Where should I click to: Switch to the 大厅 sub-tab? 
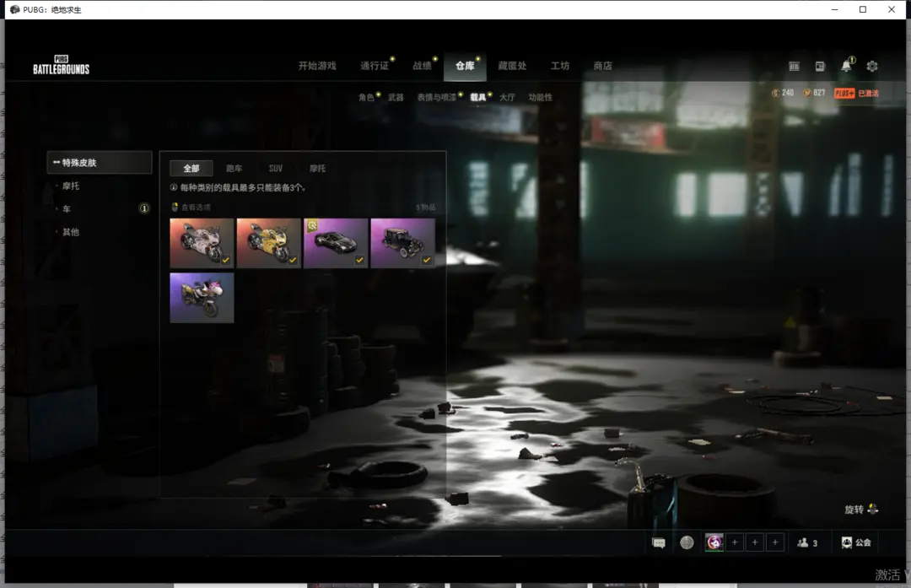tap(507, 97)
